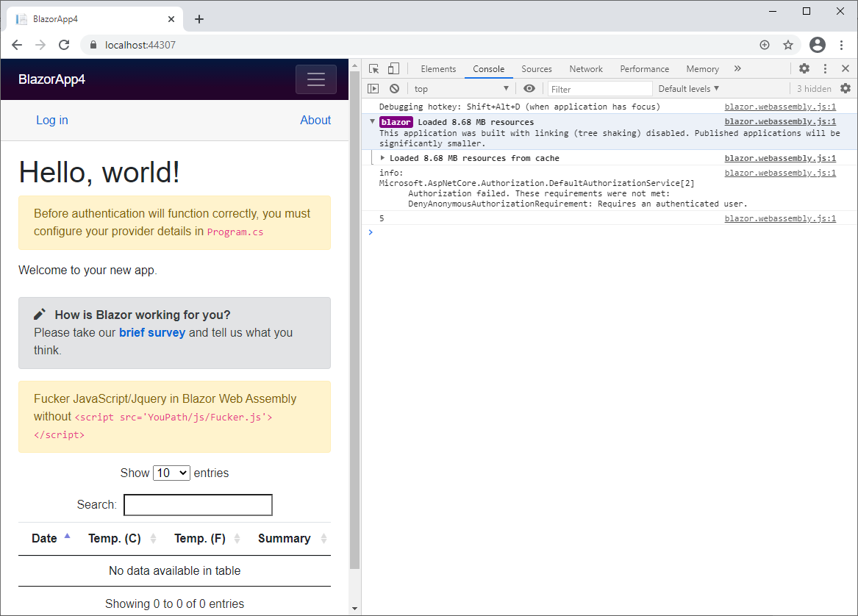Click the Log in link

tap(52, 121)
